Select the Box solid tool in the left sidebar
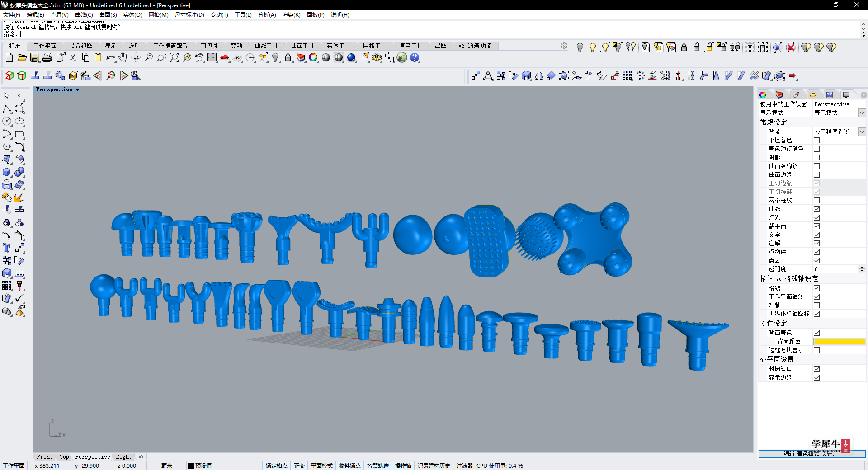 click(x=7, y=172)
